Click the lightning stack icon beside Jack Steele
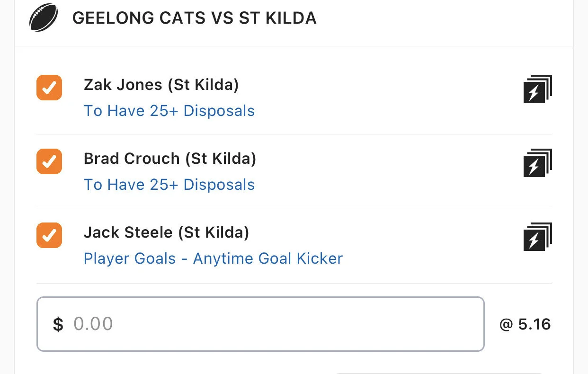This screenshot has width=588, height=374. 537,237
